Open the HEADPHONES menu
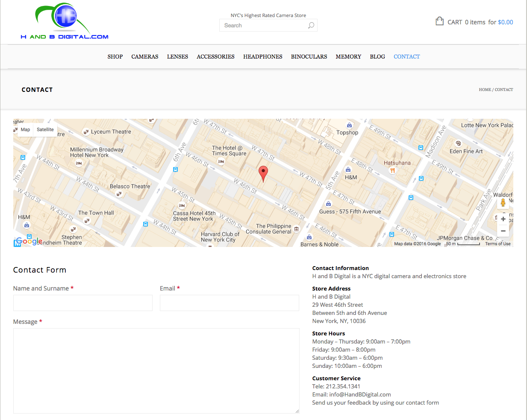Viewport: 527px width, 420px height. click(x=263, y=56)
